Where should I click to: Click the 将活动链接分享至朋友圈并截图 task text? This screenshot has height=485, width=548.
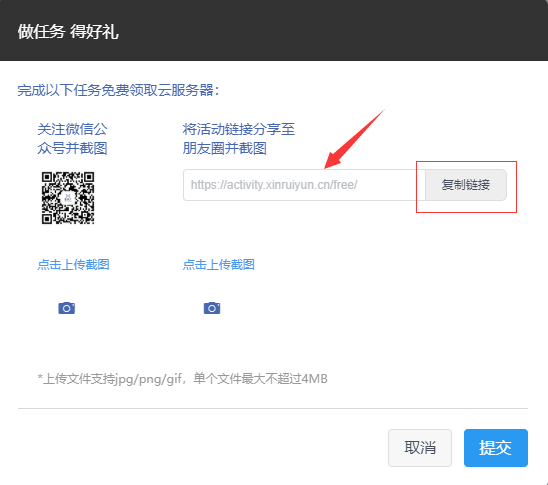[x=239, y=139]
